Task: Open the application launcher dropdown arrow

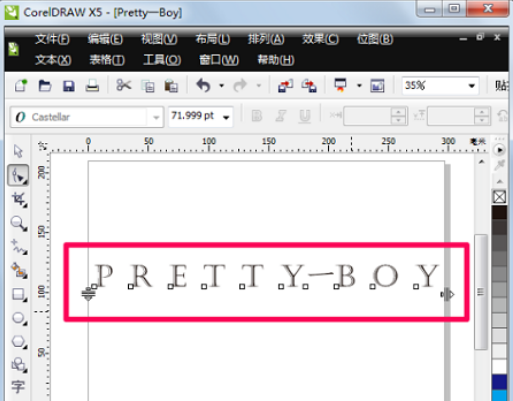Action: point(359,86)
